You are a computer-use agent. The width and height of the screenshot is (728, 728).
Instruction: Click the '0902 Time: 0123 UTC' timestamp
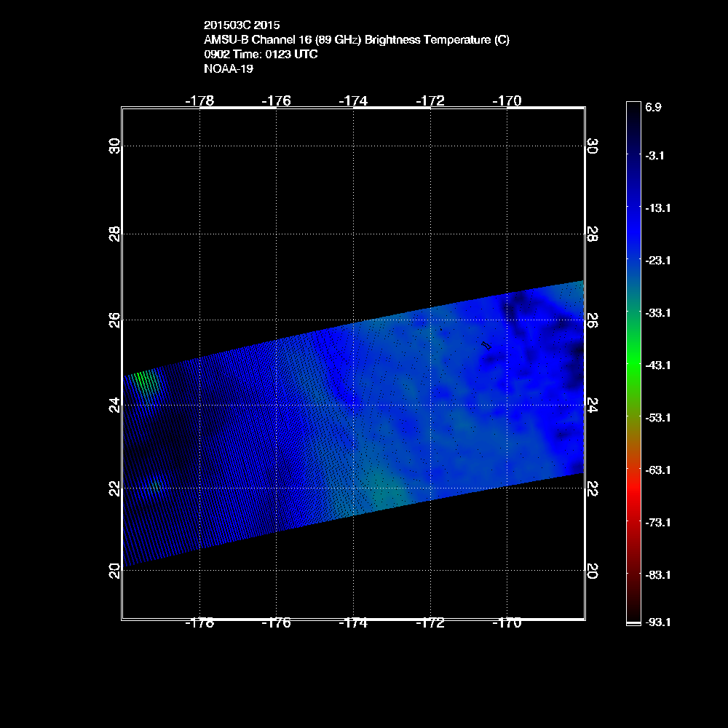tap(261, 55)
